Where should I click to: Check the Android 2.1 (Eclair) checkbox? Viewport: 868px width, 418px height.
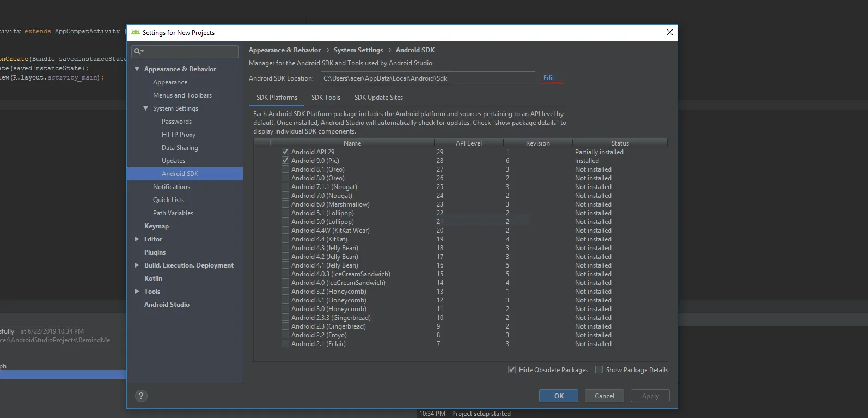285,344
